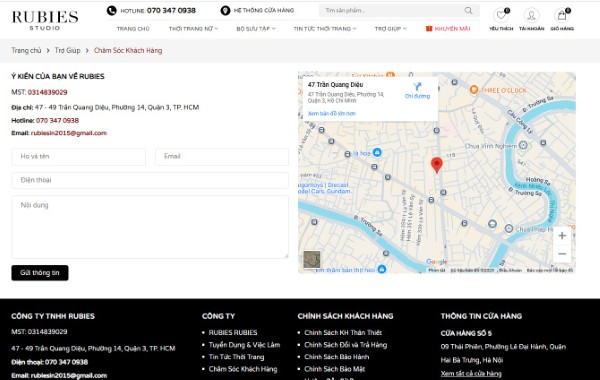Click the Họ và tên field

point(78,157)
